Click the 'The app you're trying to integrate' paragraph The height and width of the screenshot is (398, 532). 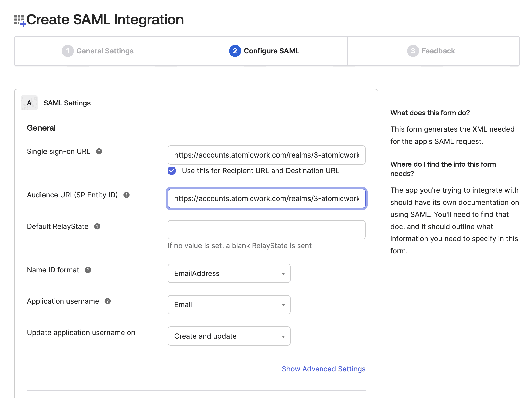[455, 220]
